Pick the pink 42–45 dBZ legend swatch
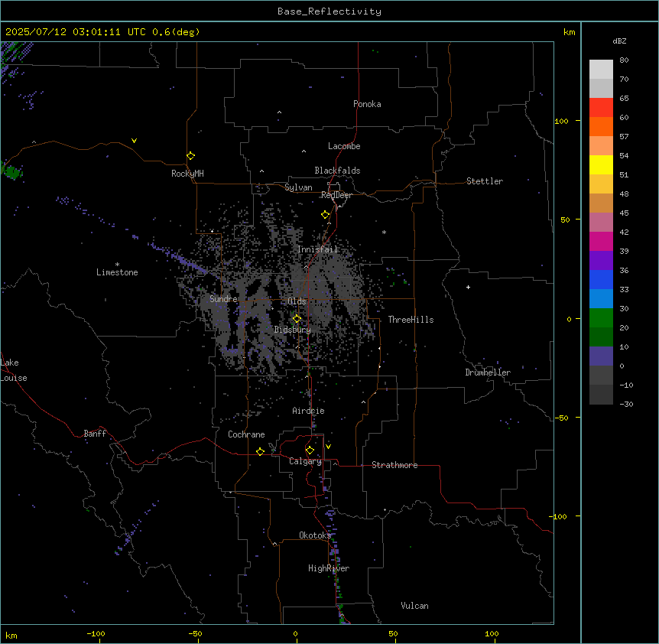Image resolution: width=659 pixels, height=644 pixels. coord(601,222)
